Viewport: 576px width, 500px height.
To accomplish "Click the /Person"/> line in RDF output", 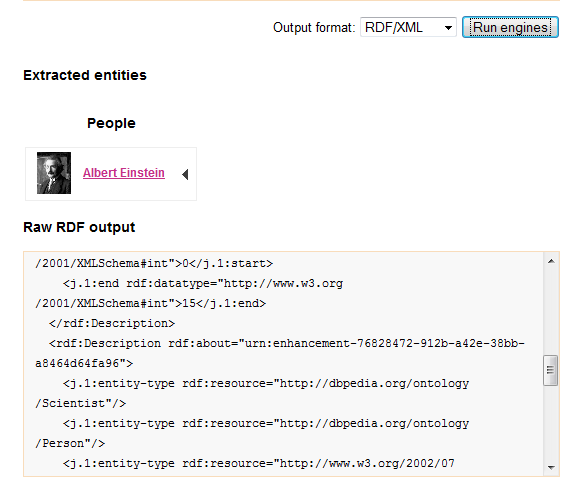I will pos(70,443).
